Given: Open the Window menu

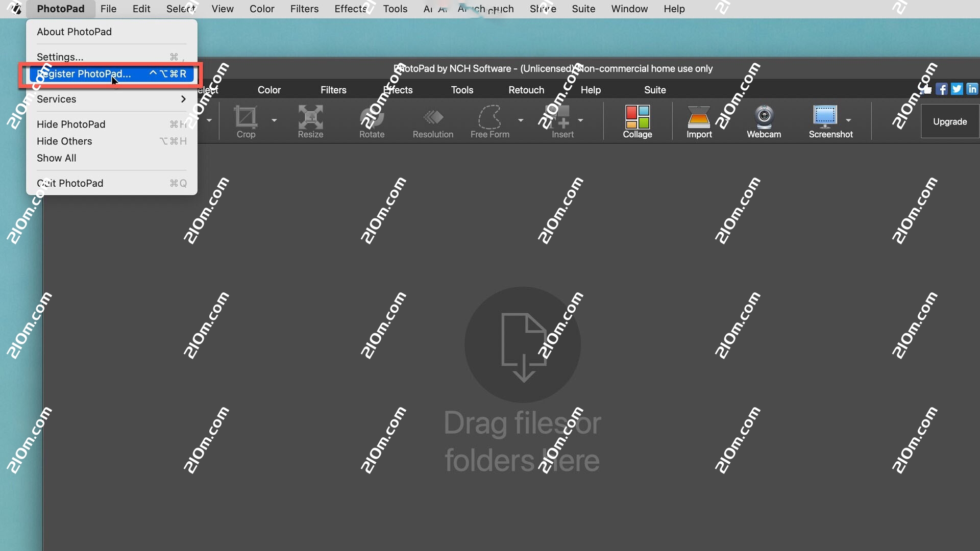Looking at the screenshot, I should click(629, 9).
